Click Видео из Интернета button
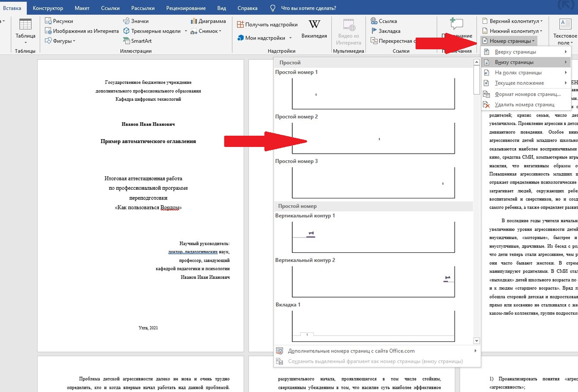Viewport: 578px width, 392px height. click(x=349, y=31)
